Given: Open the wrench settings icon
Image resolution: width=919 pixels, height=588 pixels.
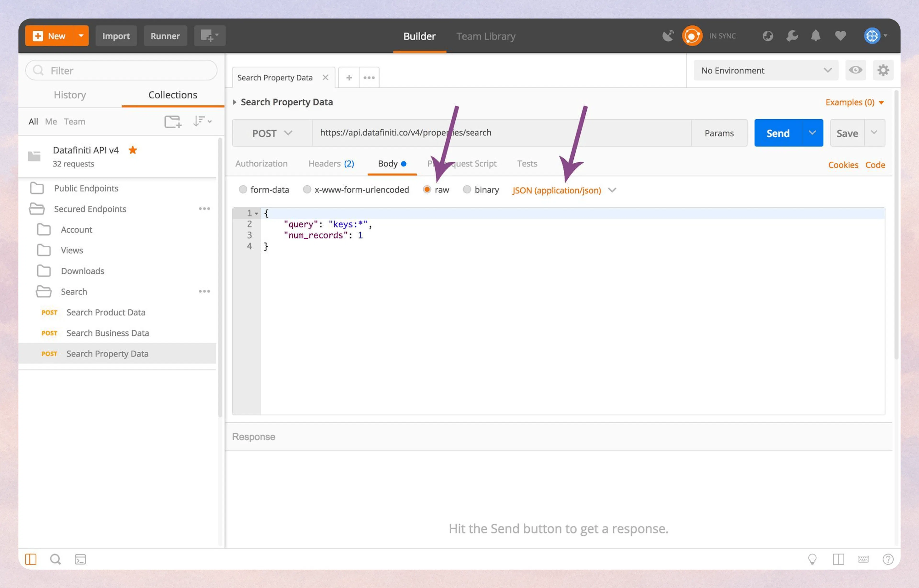Looking at the screenshot, I should point(792,35).
